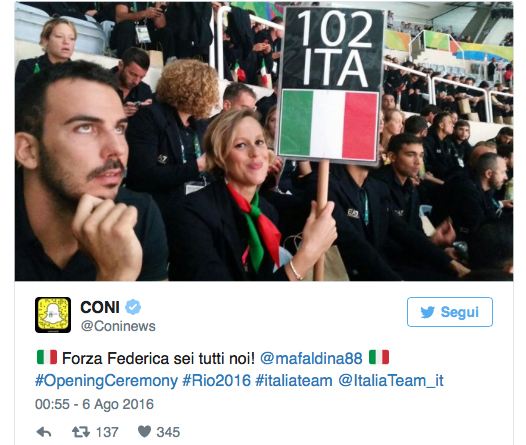Open the CONI Snapchat profile avatar
The width and height of the screenshot is (526, 445).
tap(53, 315)
